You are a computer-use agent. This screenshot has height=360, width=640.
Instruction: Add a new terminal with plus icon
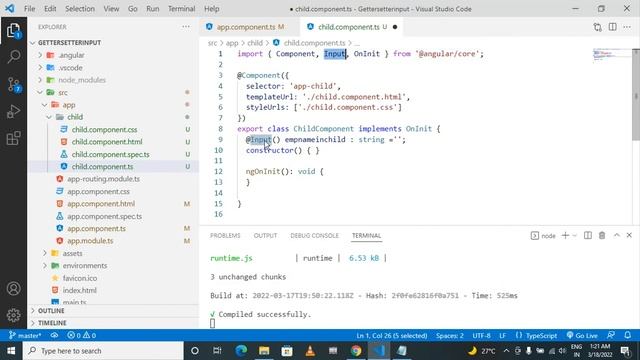click(565, 236)
